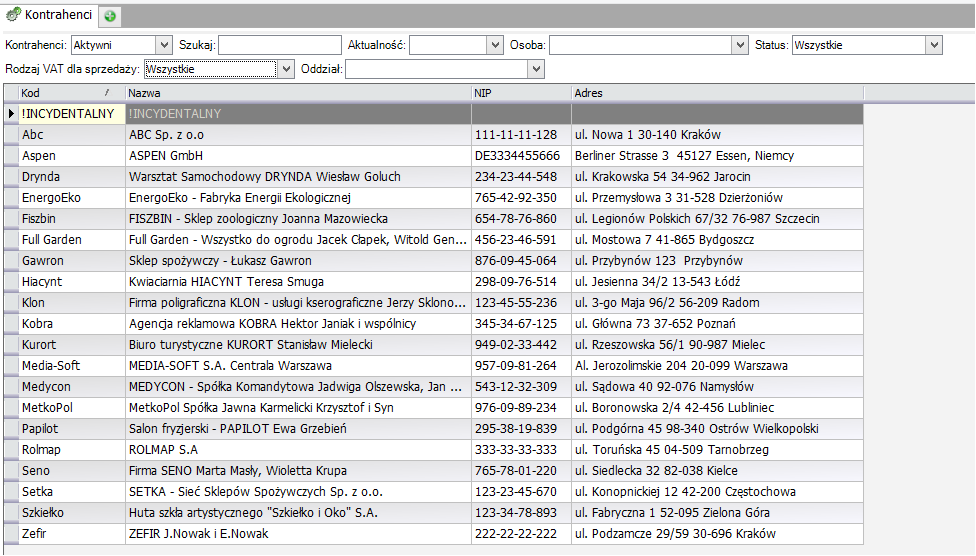The image size is (976, 556).
Task: Select Biuro turystyczne KURORT row
Action: pyautogui.click(x=433, y=345)
